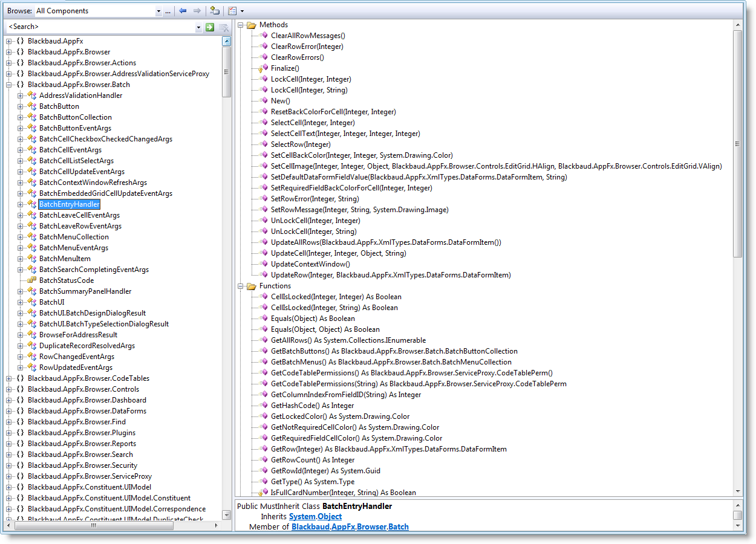Click the Clear Search icon
Image resolution: width=756 pixels, height=544 pixels.
point(224,27)
